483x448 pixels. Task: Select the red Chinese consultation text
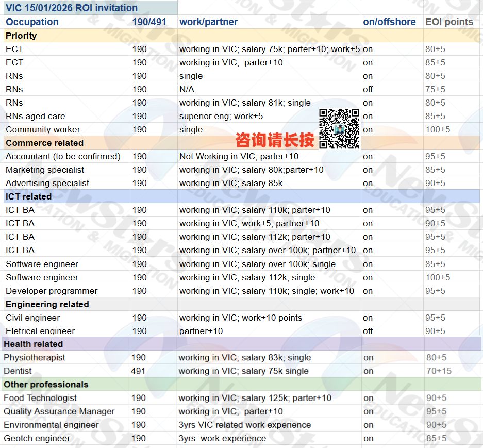(274, 140)
